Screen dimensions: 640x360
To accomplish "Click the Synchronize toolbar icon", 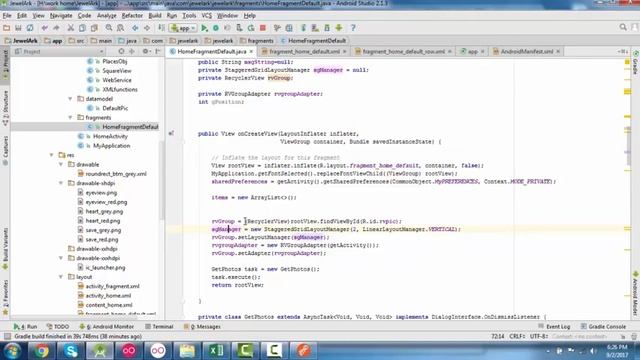I will pyautogui.click(x=30, y=28).
